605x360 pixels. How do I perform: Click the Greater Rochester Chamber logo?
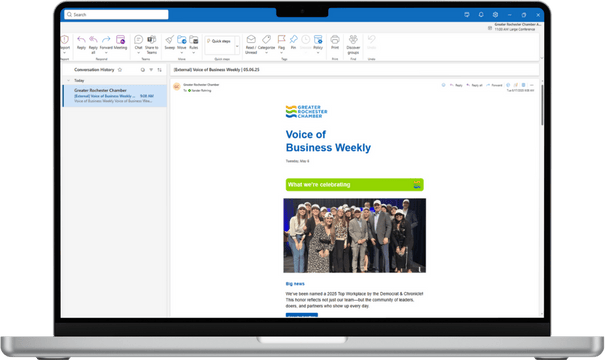[306, 112]
